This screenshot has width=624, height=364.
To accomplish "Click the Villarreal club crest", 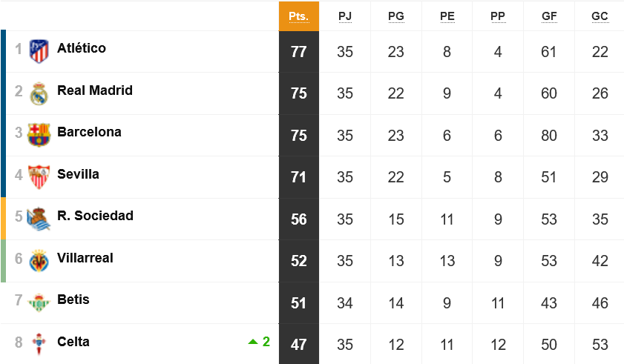I will pyautogui.click(x=39, y=260).
